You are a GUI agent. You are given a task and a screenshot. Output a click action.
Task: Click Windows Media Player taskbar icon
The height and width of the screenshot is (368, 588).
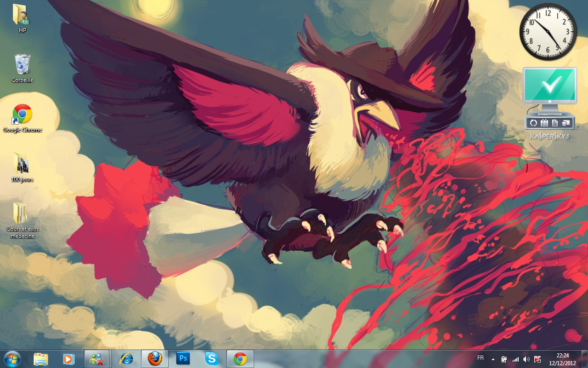[69, 359]
